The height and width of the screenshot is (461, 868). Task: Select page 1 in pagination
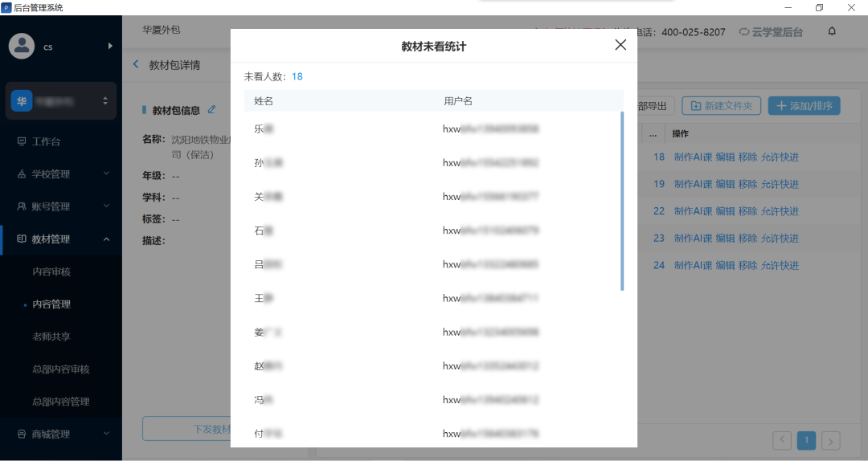click(807, 441)
